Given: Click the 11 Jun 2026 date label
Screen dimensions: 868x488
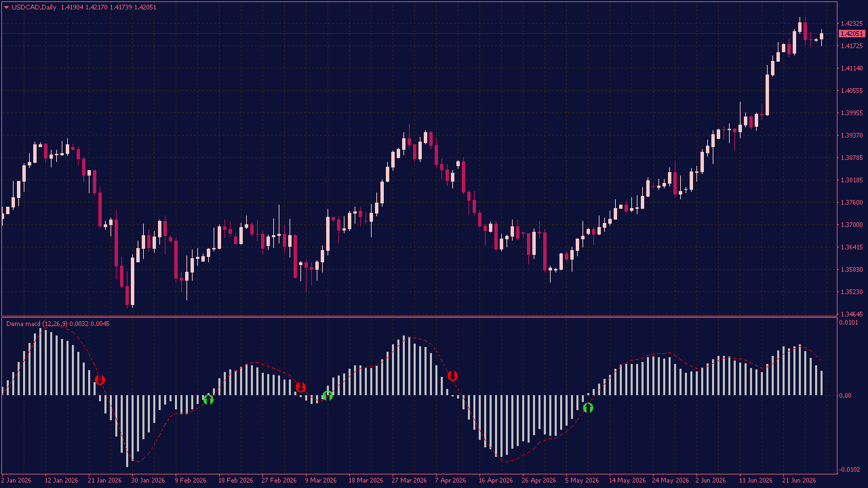Looking at the screenshot, I should [x=755, y=481].
